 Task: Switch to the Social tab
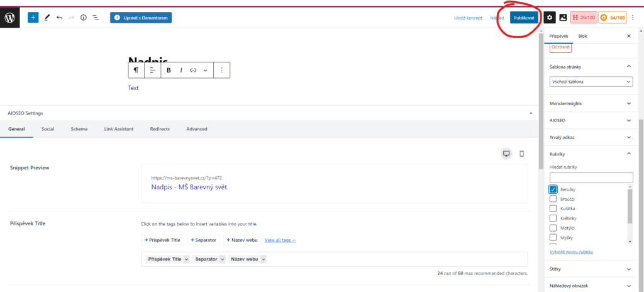48,129
